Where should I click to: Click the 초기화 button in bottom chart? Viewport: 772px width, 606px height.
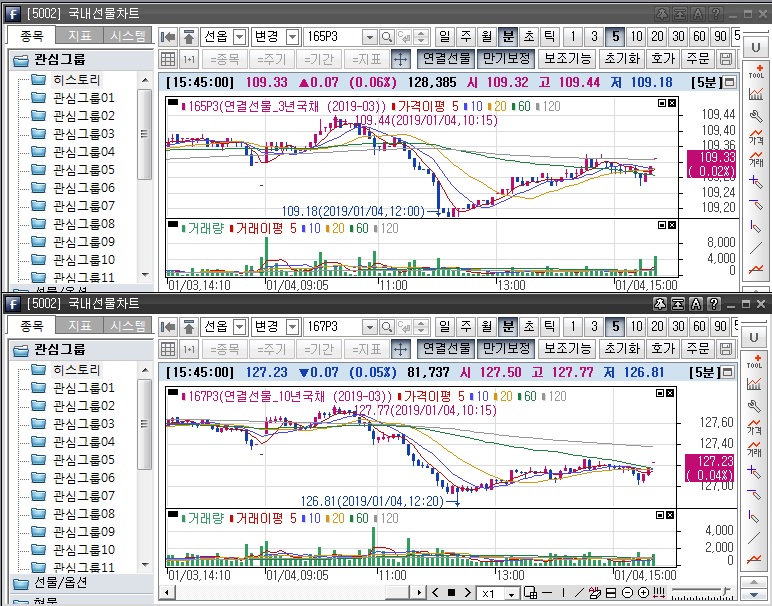click(x=621, y=349)
